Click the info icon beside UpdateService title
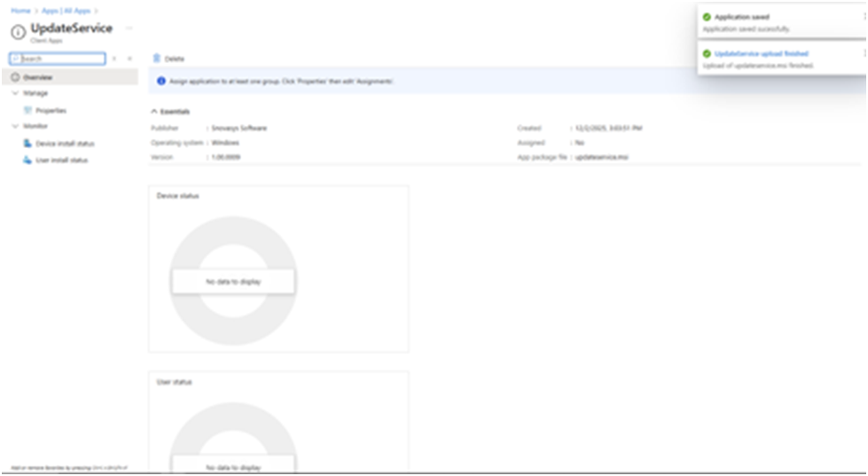The height and width of the screenshot is (476, 868). [x=19, y=33]
